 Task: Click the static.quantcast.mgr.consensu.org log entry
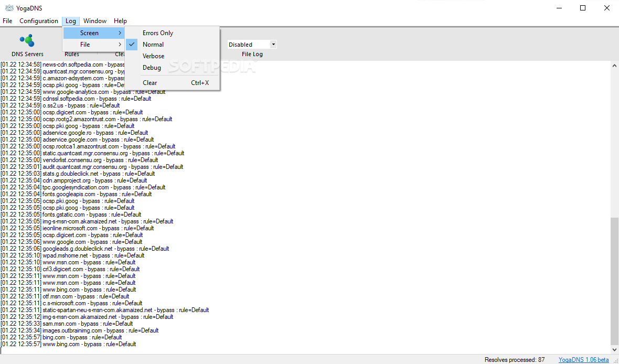point(92,153)
